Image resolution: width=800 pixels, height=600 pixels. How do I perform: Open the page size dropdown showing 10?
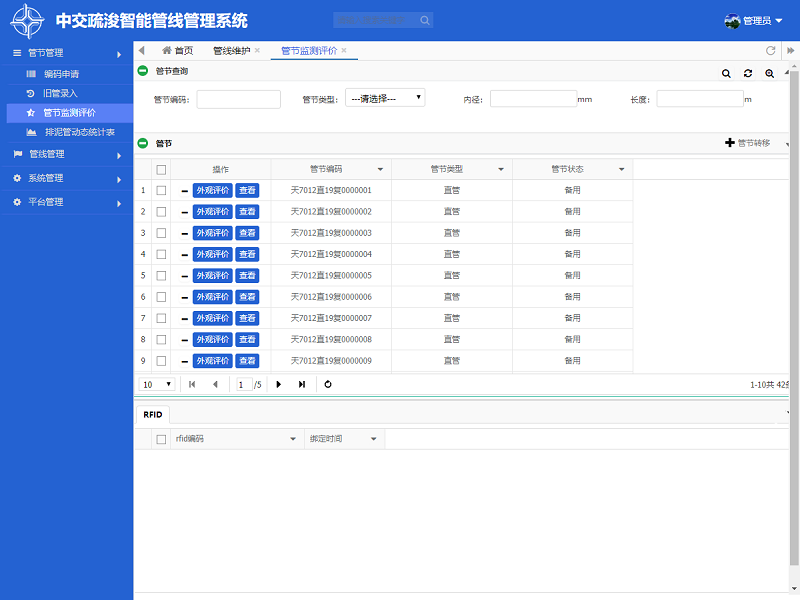coord(157,384)
